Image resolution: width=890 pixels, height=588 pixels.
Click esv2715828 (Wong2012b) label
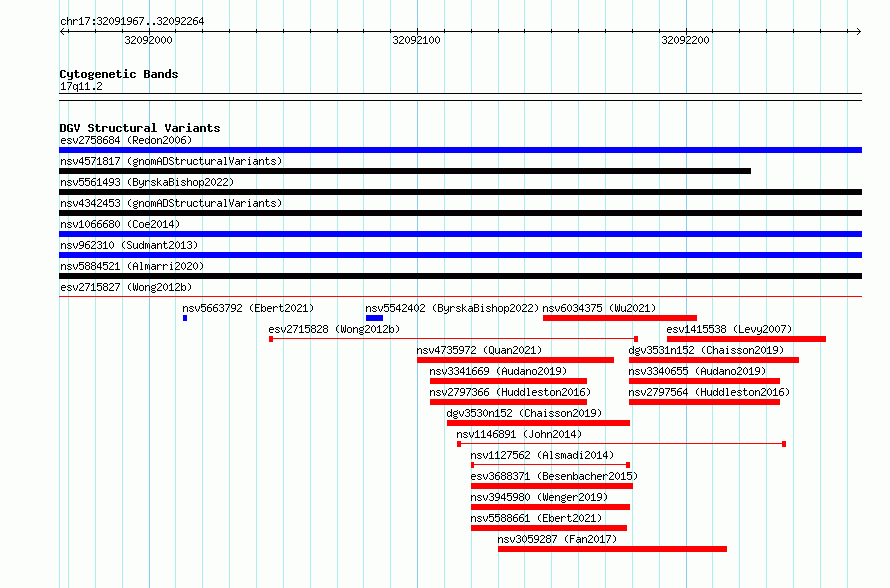click(x=334, y=329)
